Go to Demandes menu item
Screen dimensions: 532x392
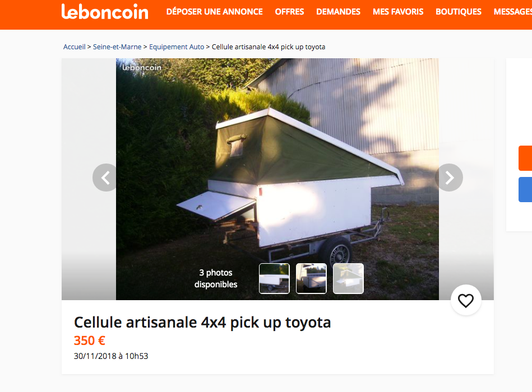click(338, 12)
